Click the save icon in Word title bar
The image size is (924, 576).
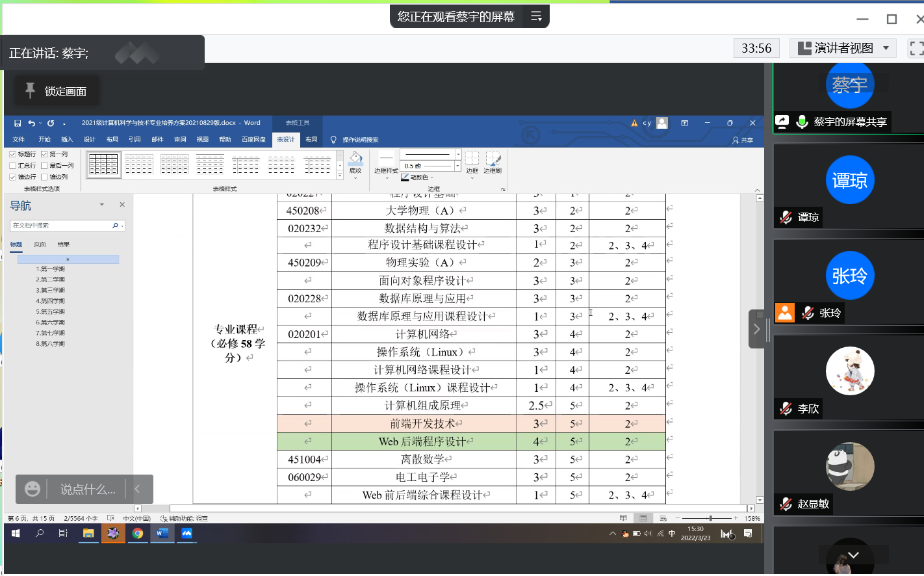pyautogui.click(x=18, y=123)
